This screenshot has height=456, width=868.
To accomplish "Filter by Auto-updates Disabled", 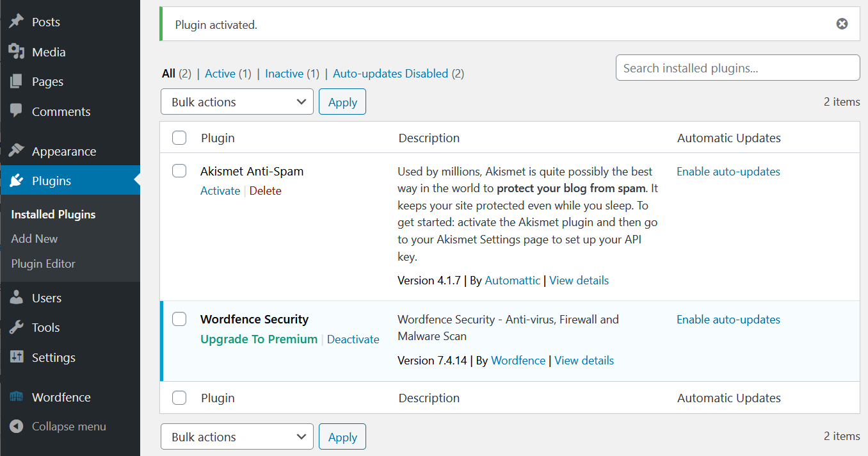I will pos(390,74).
